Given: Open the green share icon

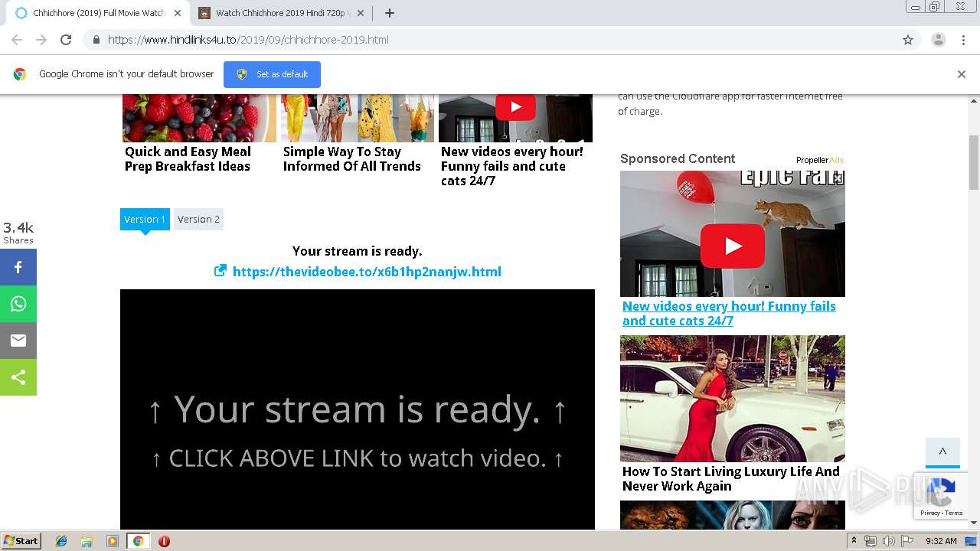Looking at the screenshot, I should point(18,377).
